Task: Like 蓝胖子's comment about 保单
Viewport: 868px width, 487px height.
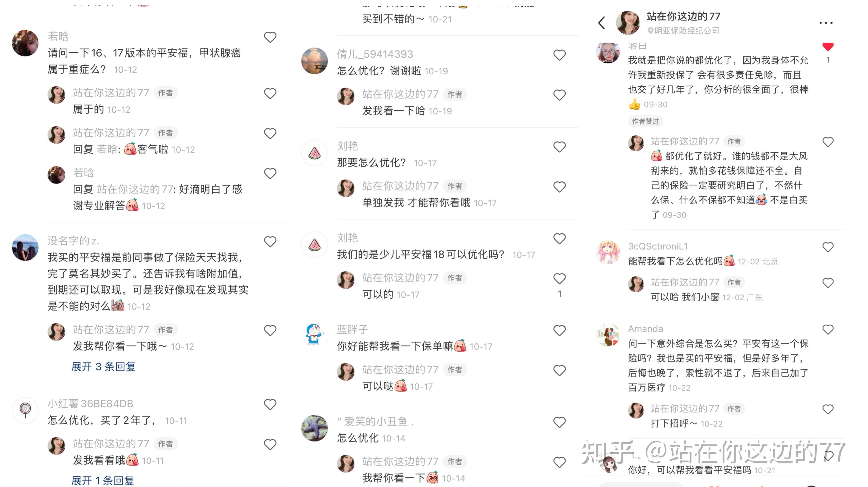Action: pyautogui.click(x=559, y=330)
